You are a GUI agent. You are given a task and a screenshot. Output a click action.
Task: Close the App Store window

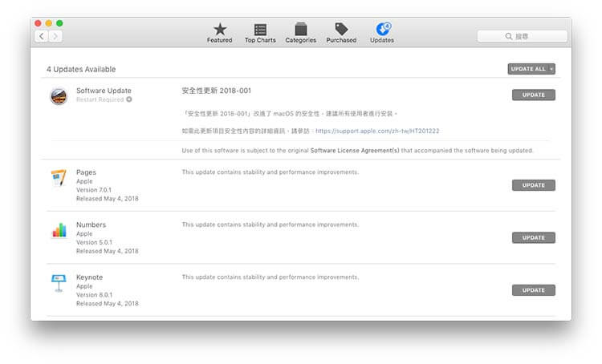pos(38,23)
